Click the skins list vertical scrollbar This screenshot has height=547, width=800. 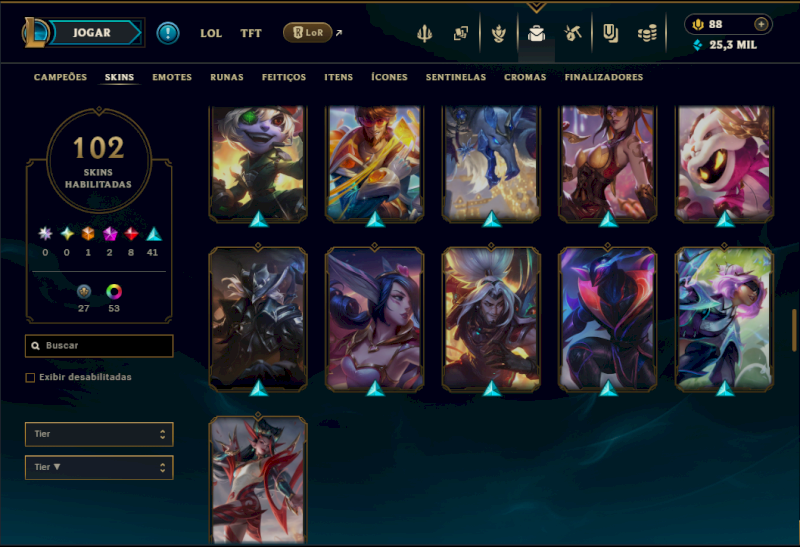tap(794, 330)
